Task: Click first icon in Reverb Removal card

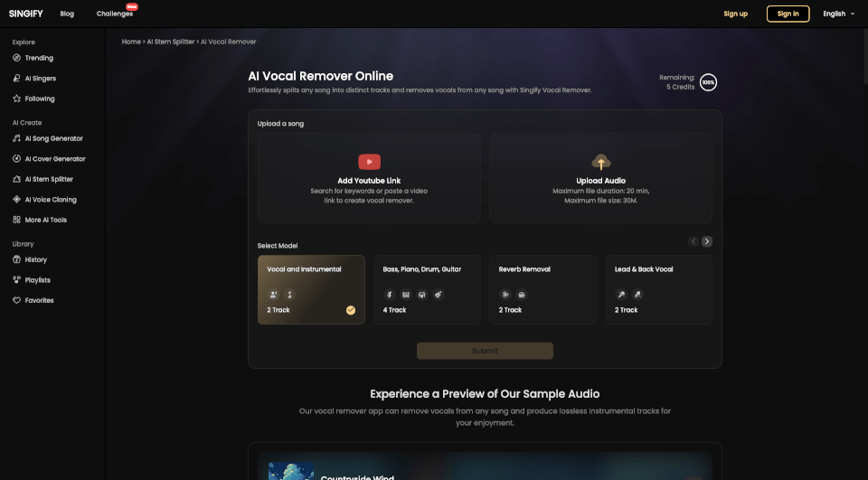Action: pyautogui.click(x=505, y=295)
